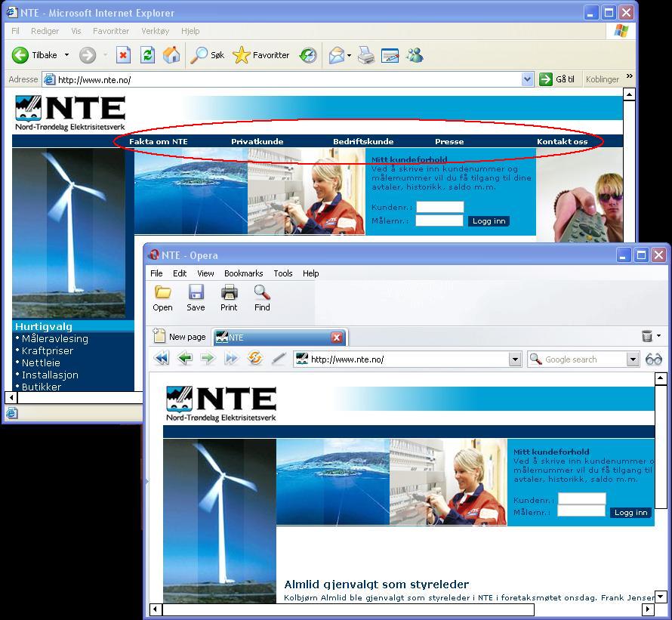This screenshot has width=672, height=620.
Task: Click Google search field in Opera
Action: click(x=577, y=359)
